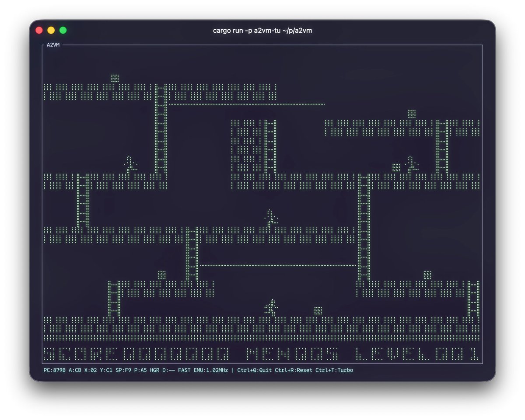Click the gold chest on the lower-left small platform
The height and width of the screenshot is (420, 525).
162,275
